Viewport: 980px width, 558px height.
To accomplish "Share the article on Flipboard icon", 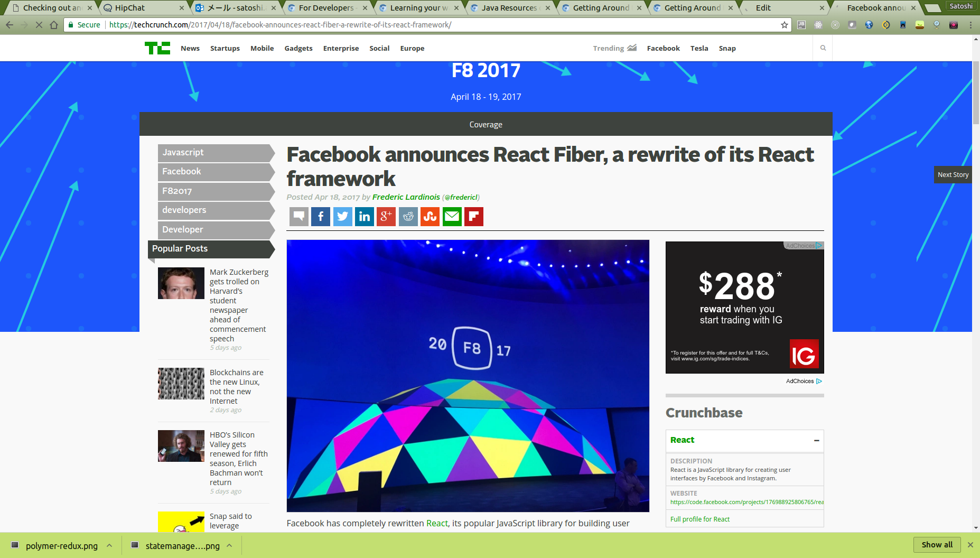I will click(x=474, y=216).
